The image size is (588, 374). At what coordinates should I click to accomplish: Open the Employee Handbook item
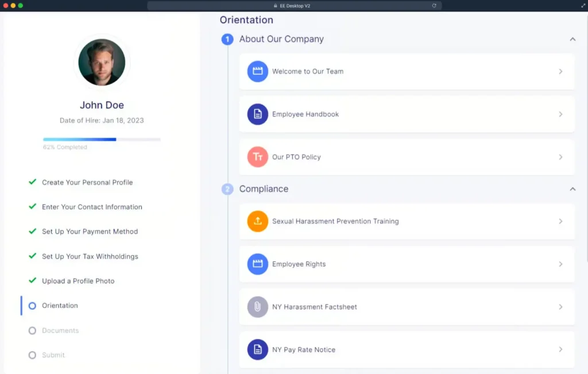(407, 114)
